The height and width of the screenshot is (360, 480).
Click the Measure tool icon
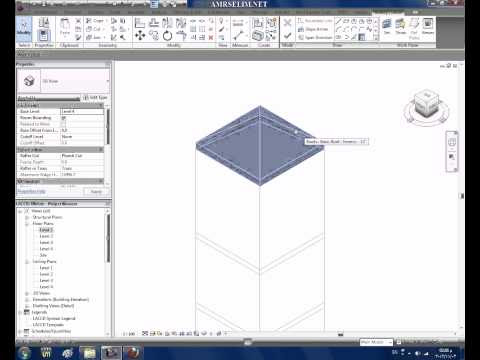238,35
